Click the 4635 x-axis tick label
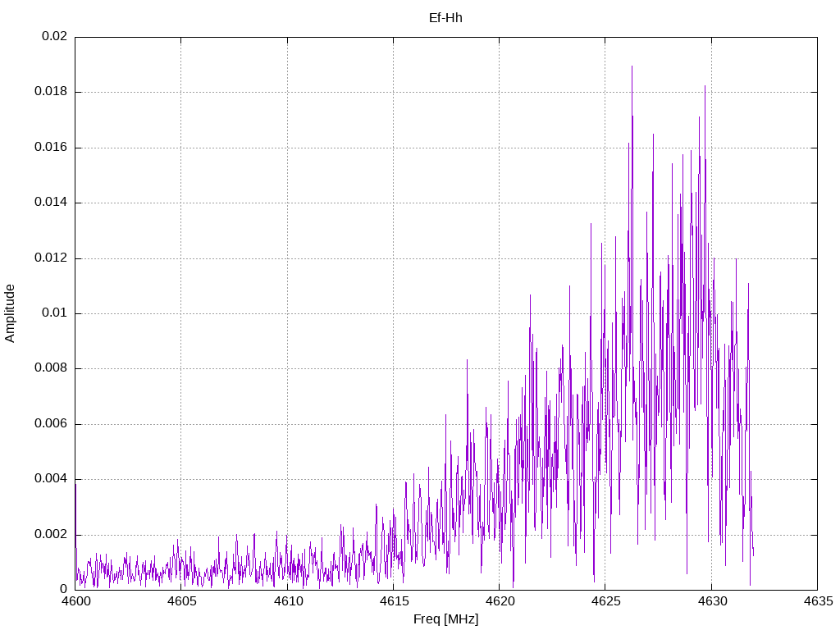This screenshot has height=630, width=840. 817,601
